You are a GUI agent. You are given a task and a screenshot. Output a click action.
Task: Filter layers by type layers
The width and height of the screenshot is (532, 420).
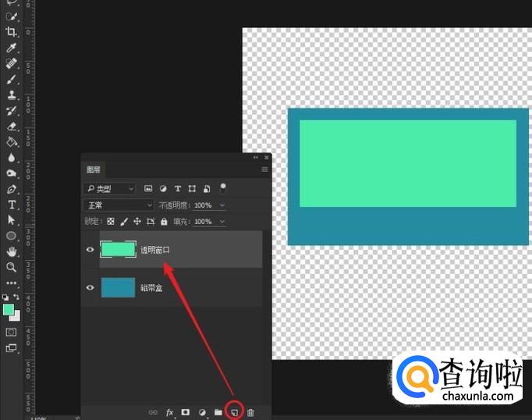coord(177,188)
